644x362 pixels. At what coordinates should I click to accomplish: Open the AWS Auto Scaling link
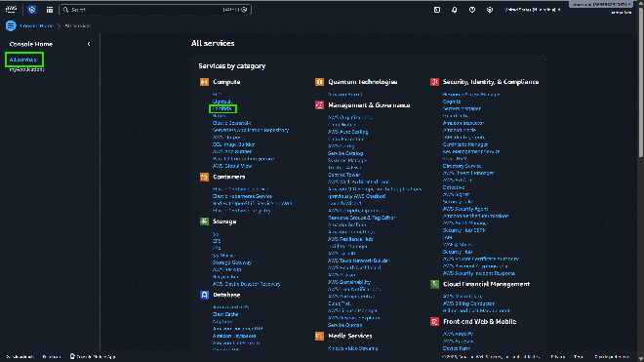[x=348, y=132]
